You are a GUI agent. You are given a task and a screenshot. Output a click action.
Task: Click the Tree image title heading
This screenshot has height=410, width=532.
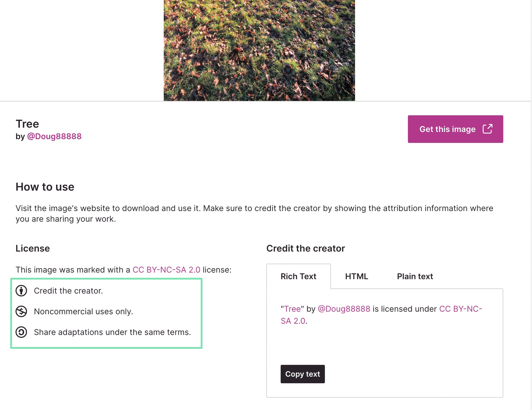(27, 124)
